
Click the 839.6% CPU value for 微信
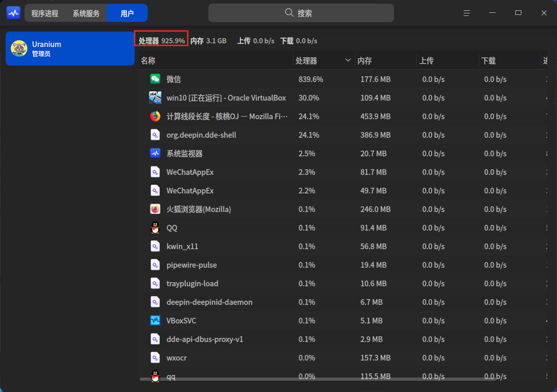(x=311, y=79)
